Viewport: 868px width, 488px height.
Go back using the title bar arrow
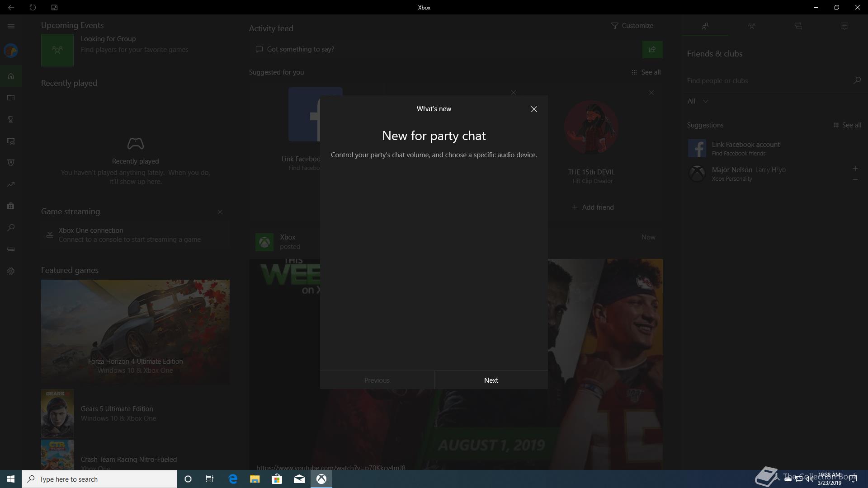pos(11,7)
